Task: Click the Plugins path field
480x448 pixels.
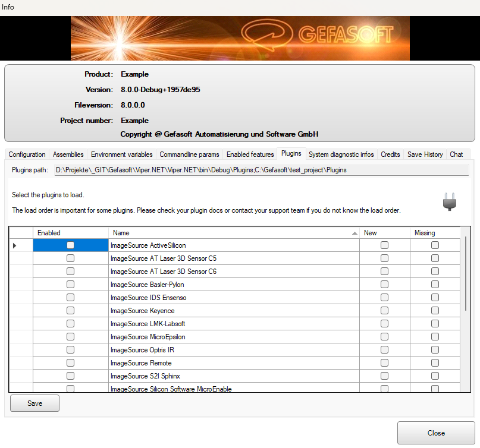Action: pyautogui.click(x=262, y=170)
